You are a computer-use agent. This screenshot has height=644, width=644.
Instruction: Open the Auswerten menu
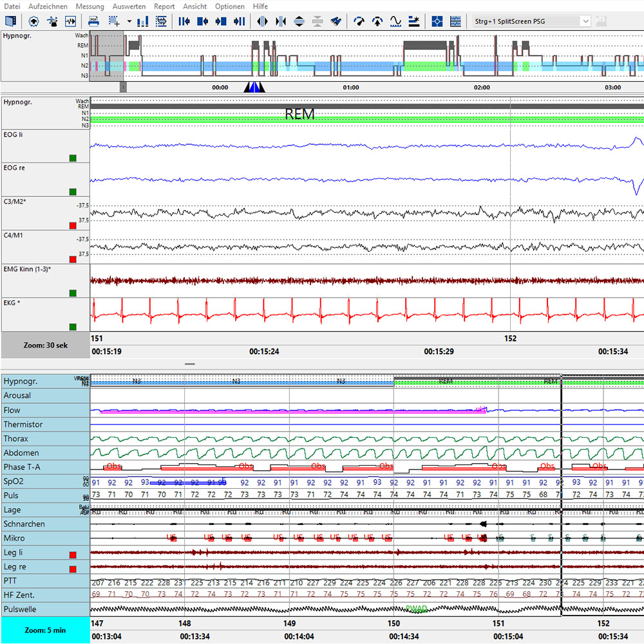[129, 6]
